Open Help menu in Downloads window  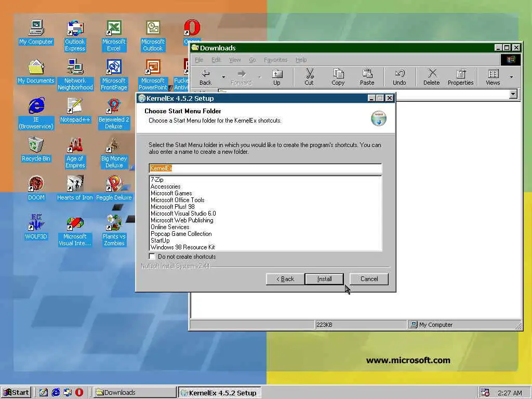pos(301,60)
